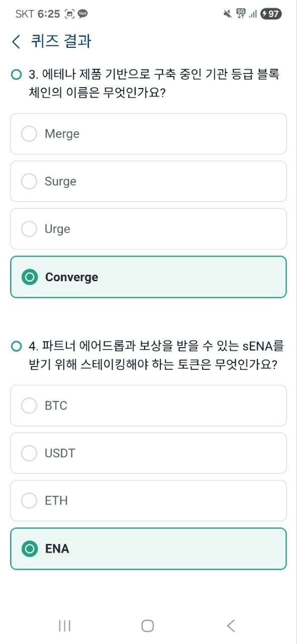The width and height of the screenshot is (297, 644).
Task: Tap the Android home button icon
Action: point(147,625)
